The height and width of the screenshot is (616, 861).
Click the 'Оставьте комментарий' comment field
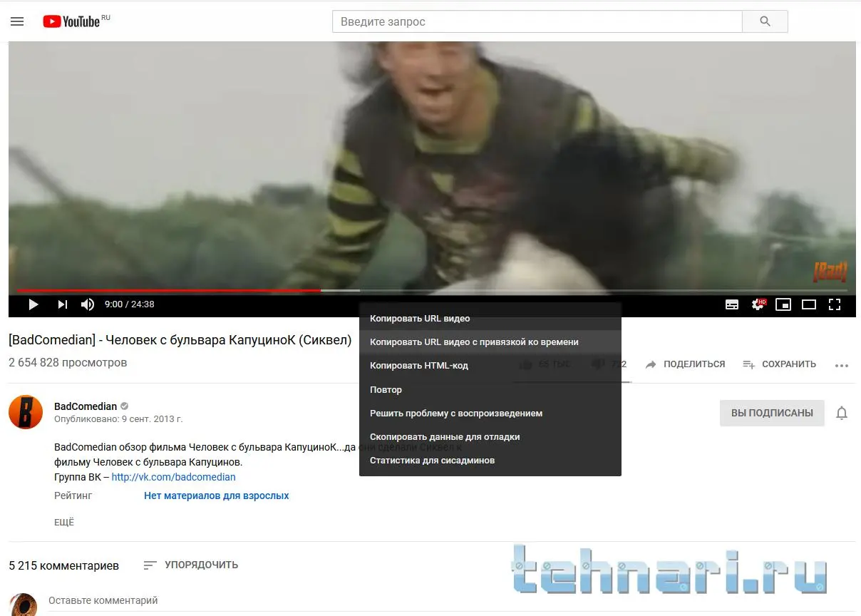coord(450,601)
